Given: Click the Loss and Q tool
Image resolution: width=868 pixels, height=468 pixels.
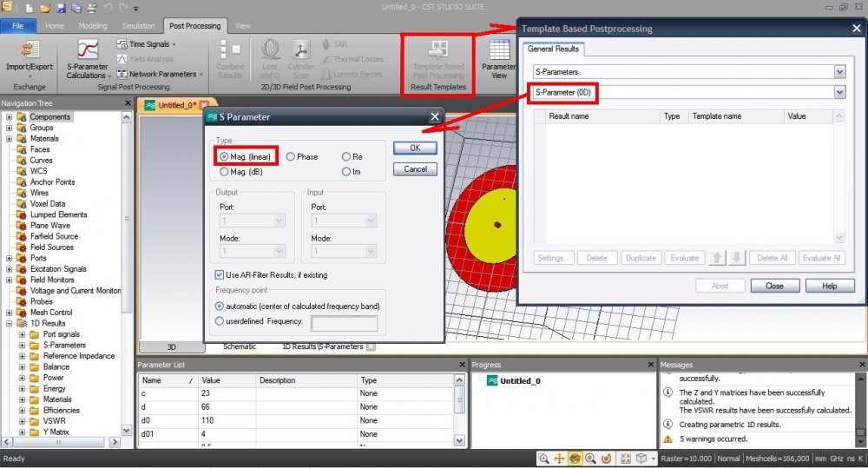Looking at the screenshot, I should click(270, 58).
